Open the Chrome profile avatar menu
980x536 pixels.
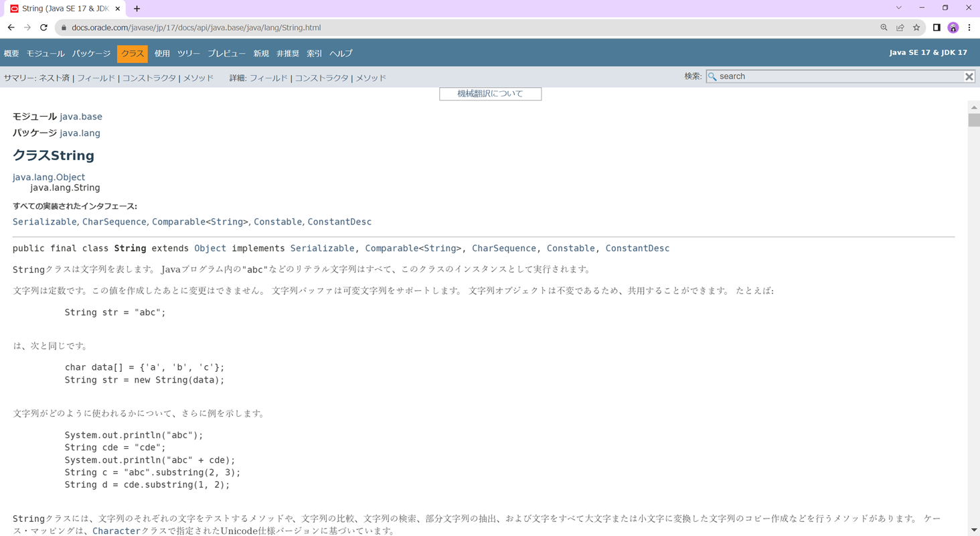tap(952, 27)
